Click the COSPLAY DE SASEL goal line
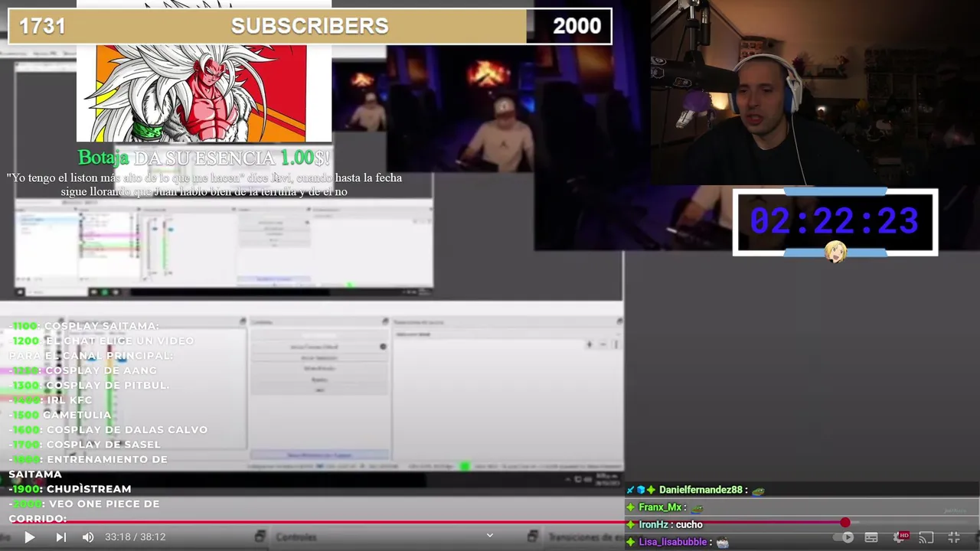This screenshot has height=551, width=980. point(85,445)
